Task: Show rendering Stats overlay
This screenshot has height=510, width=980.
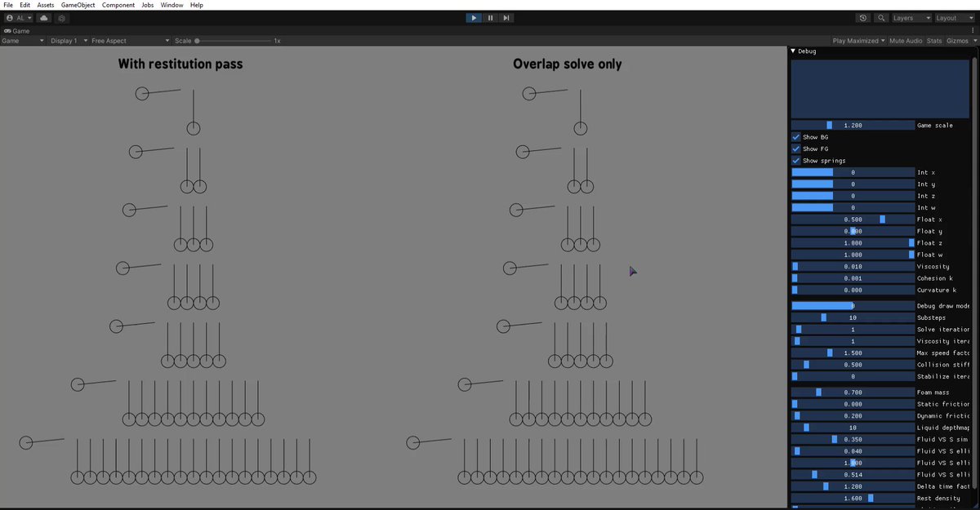Action: (933, 40)
